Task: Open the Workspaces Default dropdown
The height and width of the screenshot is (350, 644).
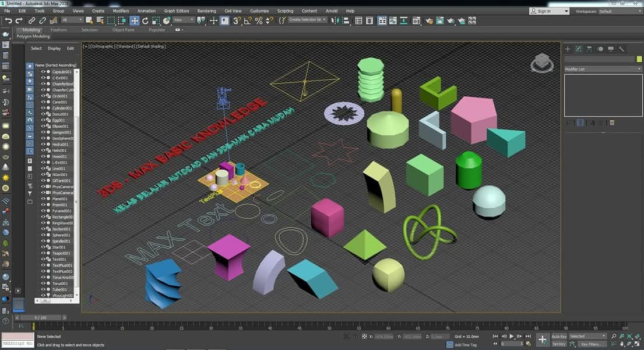Action: point(620,12)
